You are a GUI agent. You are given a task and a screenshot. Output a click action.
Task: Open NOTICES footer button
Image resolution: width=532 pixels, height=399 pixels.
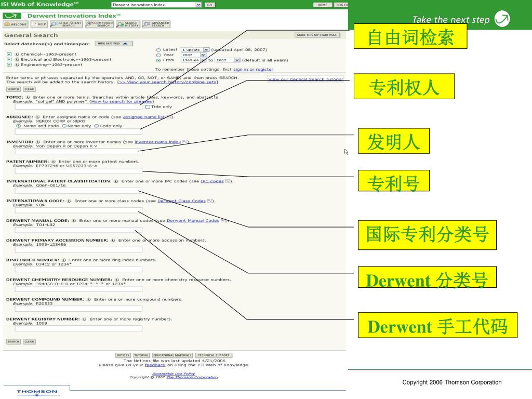(x=123, y=355)
